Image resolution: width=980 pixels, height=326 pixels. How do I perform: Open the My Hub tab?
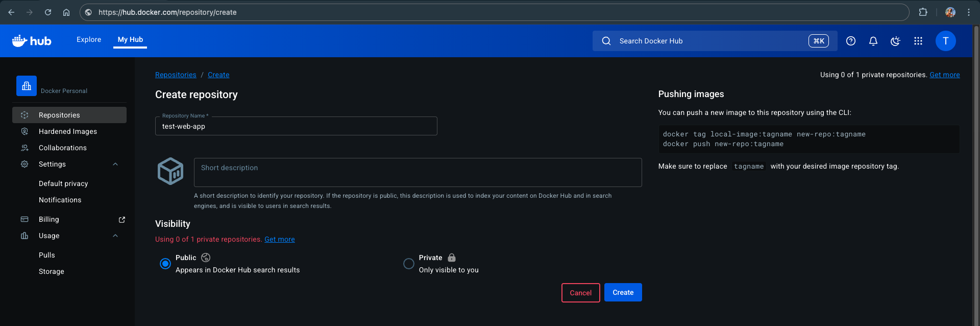click(x=130, y=39)
